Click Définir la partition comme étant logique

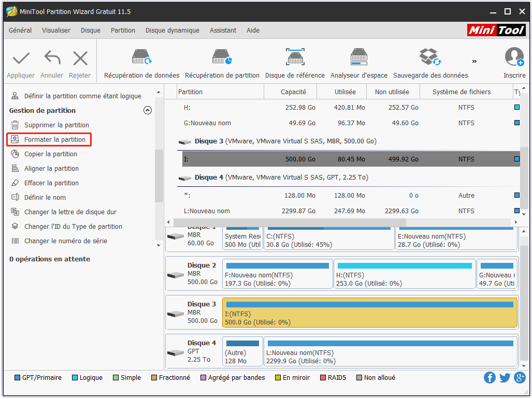(x=76, y=96)
